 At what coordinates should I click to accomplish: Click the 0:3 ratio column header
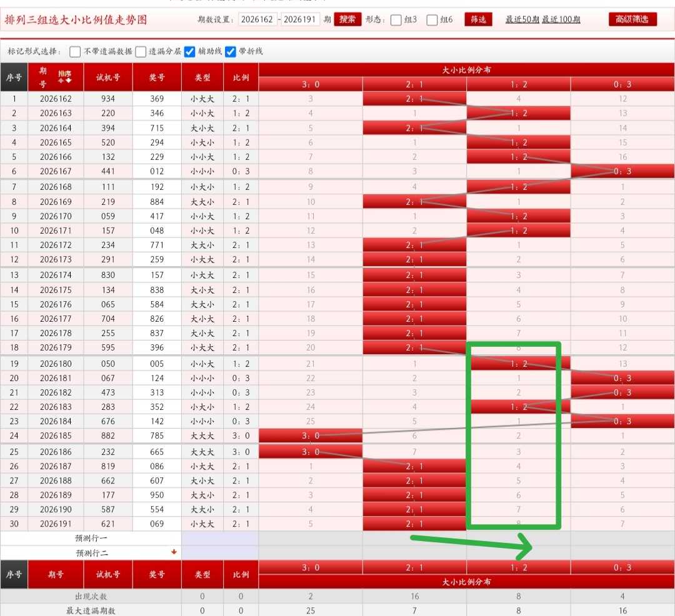(622, 84)
